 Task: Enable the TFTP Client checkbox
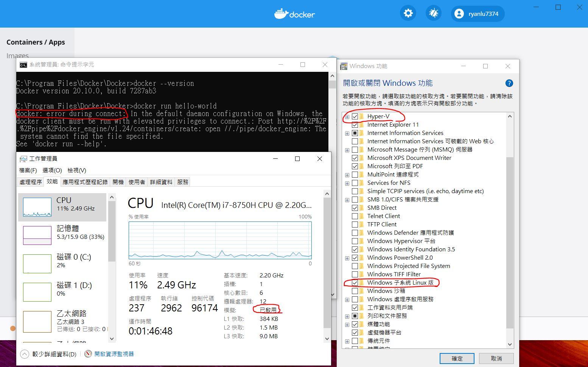point(355,225)
